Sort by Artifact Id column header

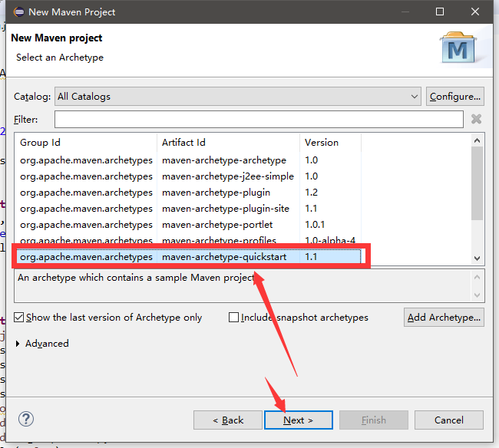(x=228, y=143)
